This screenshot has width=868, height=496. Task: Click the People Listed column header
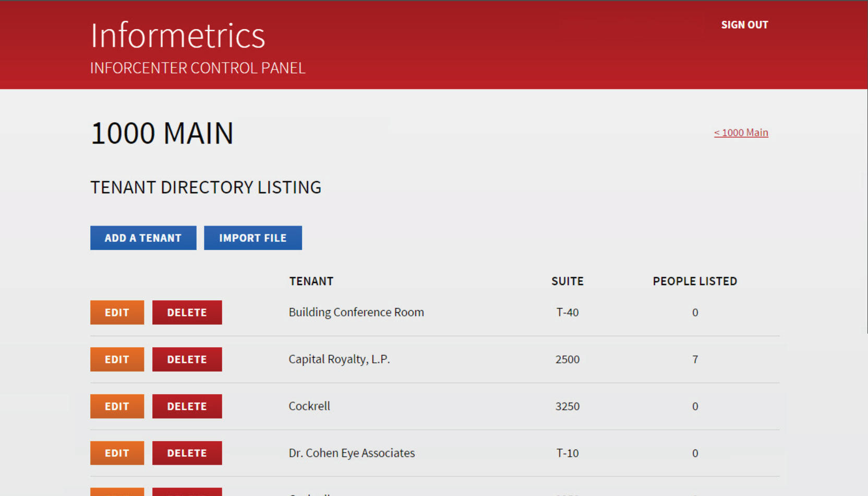[x=695, y=281]
